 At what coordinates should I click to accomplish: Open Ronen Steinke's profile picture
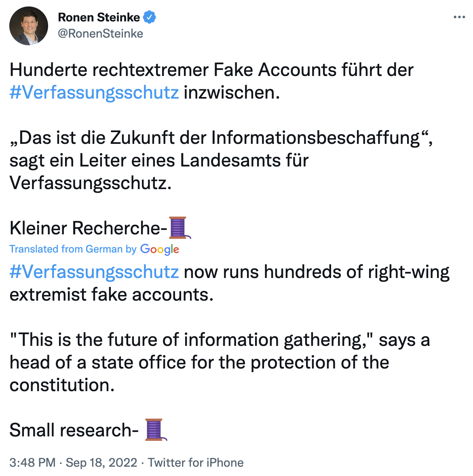pyautogui.click(x=29, y=26)
